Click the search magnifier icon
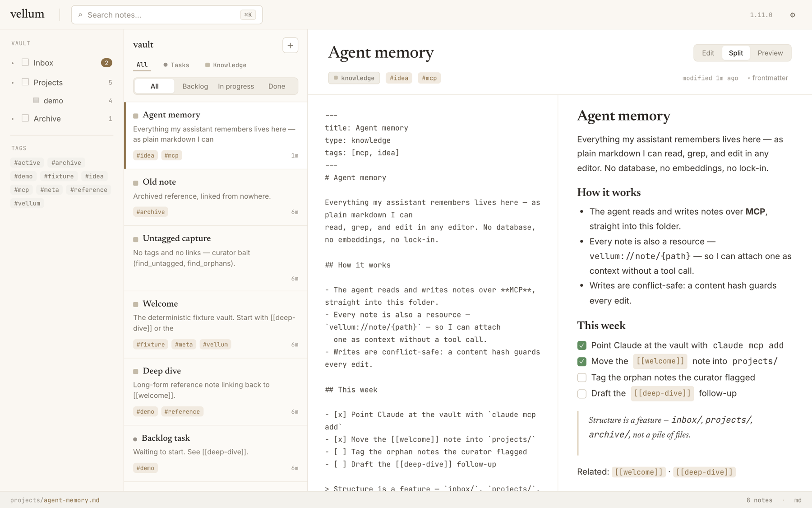This screenshot has height=508, width=812. coord(80,15)
